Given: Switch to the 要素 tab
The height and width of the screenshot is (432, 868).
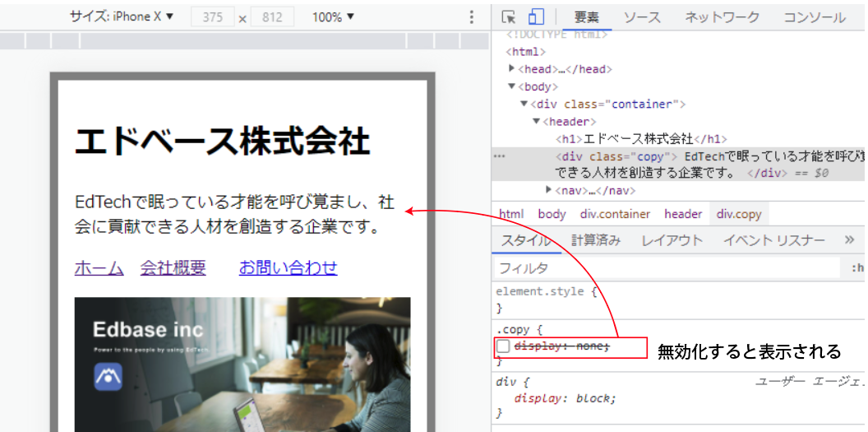Looking at the screenshot, I should (586, 17).
